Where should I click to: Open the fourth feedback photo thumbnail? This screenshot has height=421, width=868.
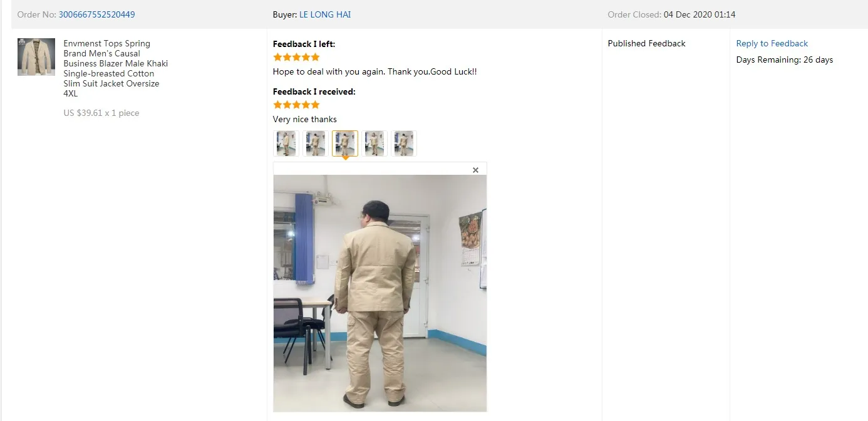[x=375, y=143]
